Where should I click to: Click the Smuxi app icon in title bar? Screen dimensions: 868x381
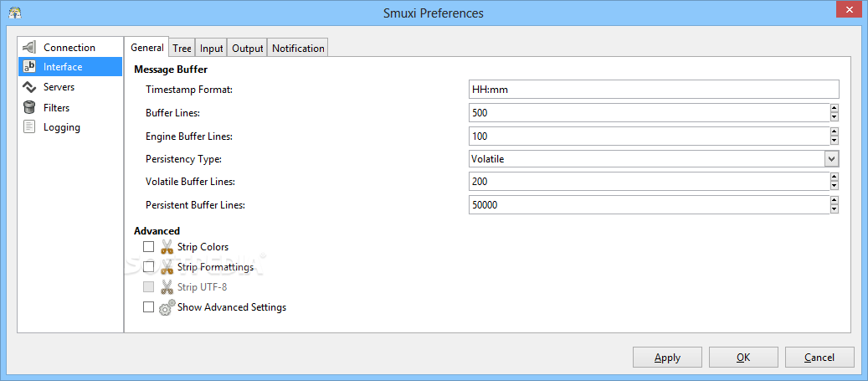[15, 13]
